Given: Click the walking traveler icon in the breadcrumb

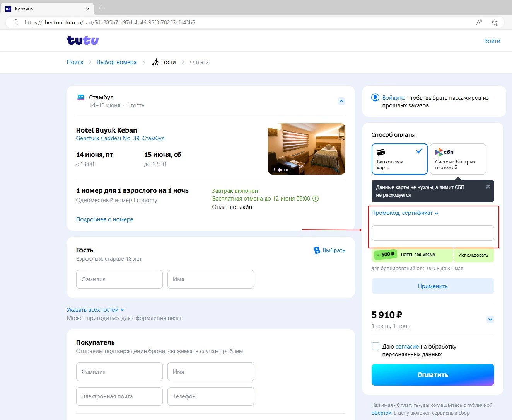Looking at the screenshot, I should point(155,62).
